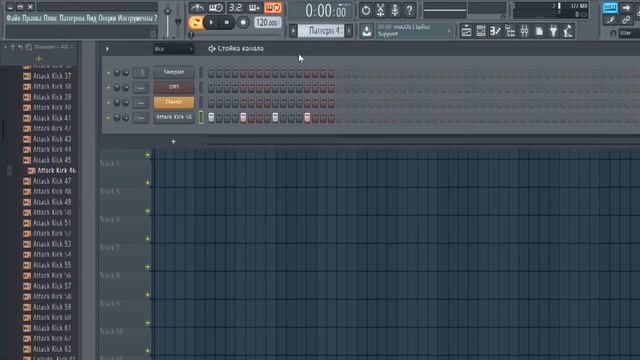The image size is (640, 360).
Task: Click the blue keyboard icon at top right
Action: (x=610, y=8)
